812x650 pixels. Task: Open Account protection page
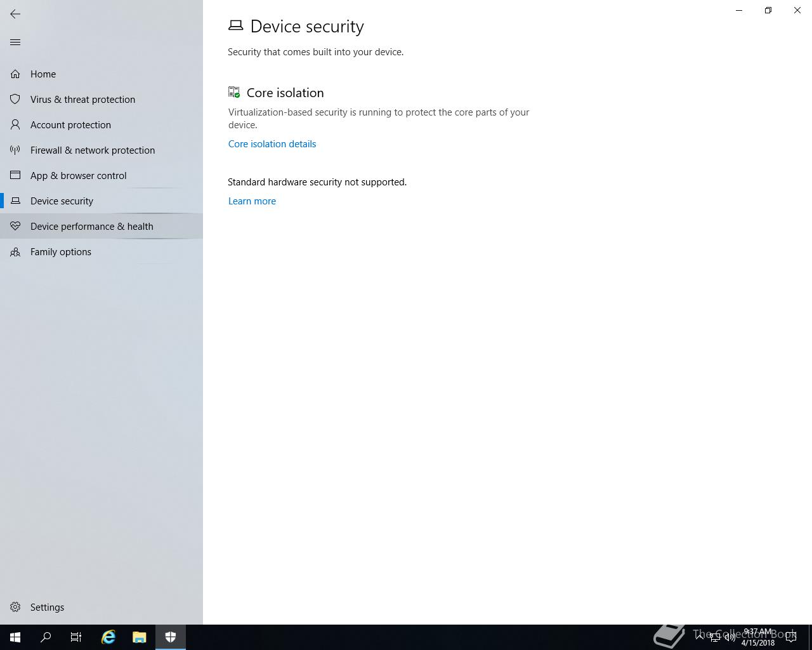[101, 125]
